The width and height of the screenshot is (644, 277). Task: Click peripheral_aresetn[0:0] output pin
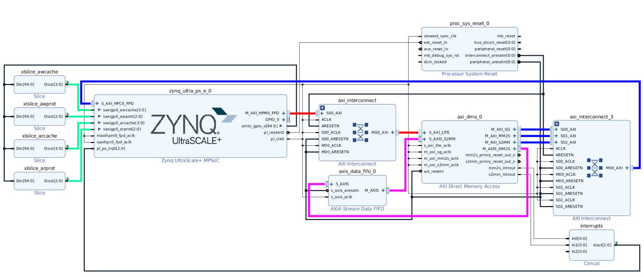pos(519,62)
